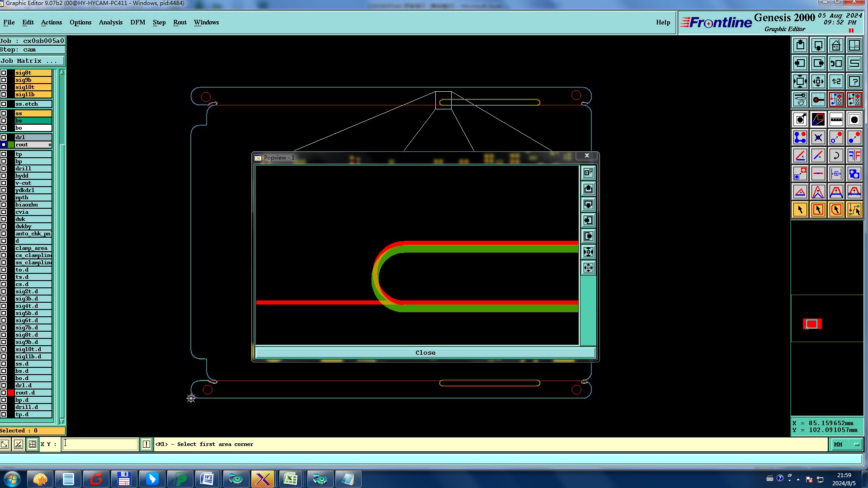This screenshot has height=488, width=868.
Task: Click the green color swatch of rout layer
Action: [x=11, y=145]
